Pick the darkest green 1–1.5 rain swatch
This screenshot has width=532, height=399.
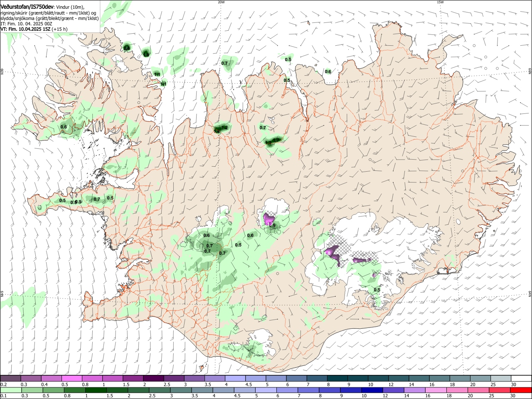pos(96,390)
